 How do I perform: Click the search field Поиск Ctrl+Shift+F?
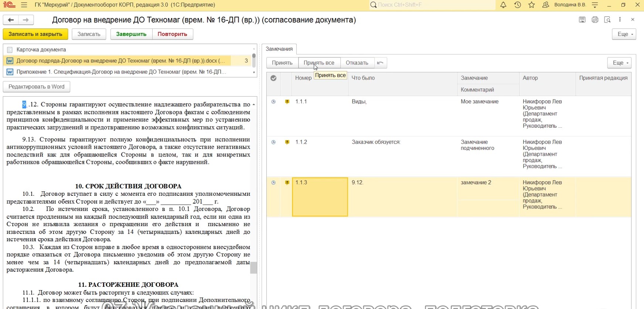tap(432, 5)
